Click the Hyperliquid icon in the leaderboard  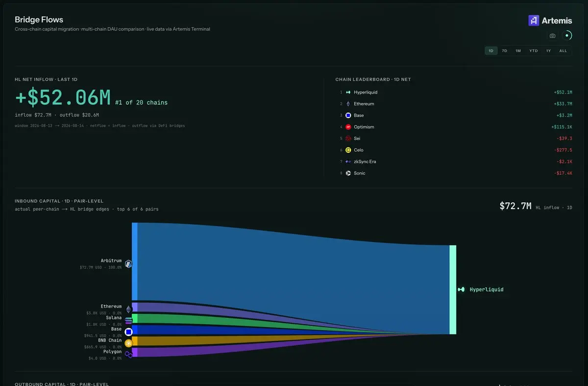[x=348, y=92]
